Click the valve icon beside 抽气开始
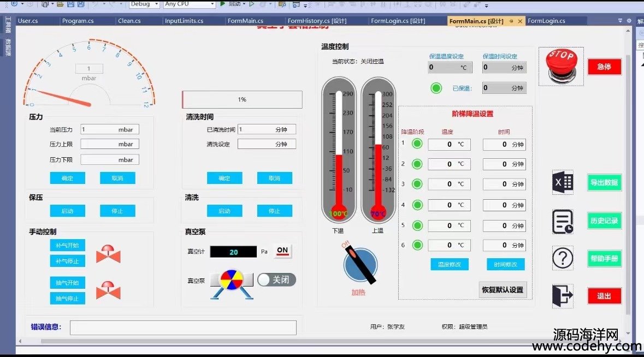The image size is (644, 357). 108,290
